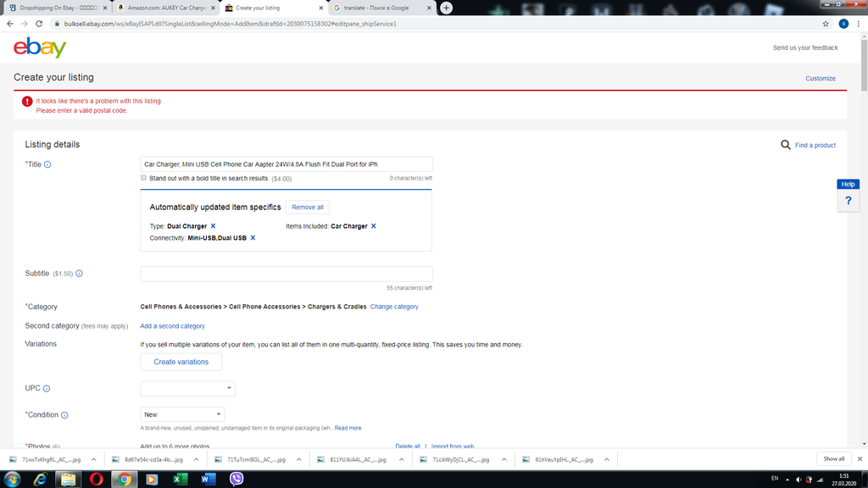Close the Amazon AUKEY tab
Viewport: 868px width, 488px height.
coord(213,8)
